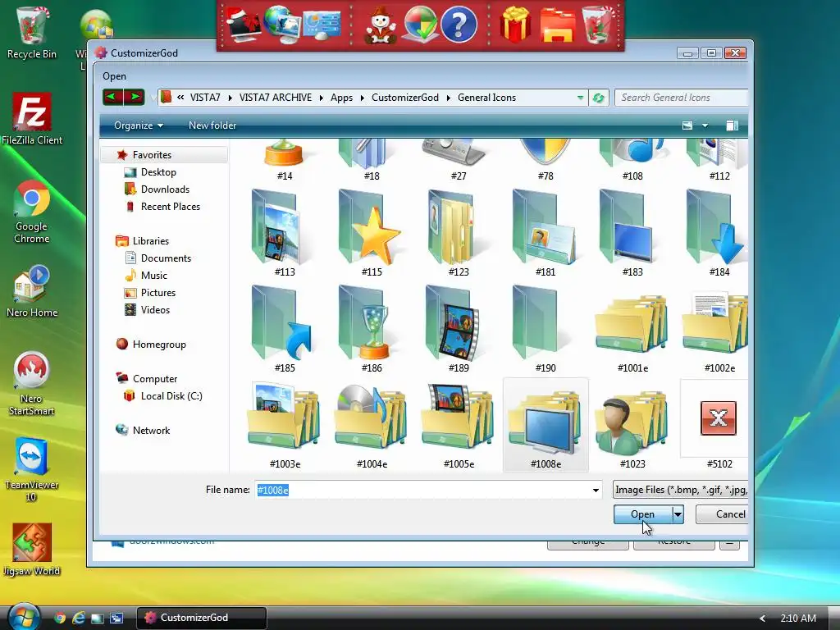Navigate to VISTA7 in breadcrumb
Screen dimensions: 840x630
click(x=204, y=98)
